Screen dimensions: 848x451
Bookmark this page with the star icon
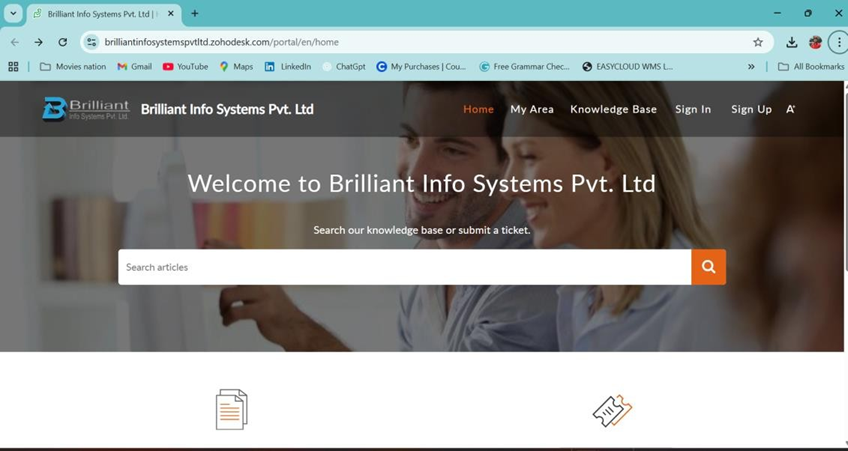tap(758, 42)
